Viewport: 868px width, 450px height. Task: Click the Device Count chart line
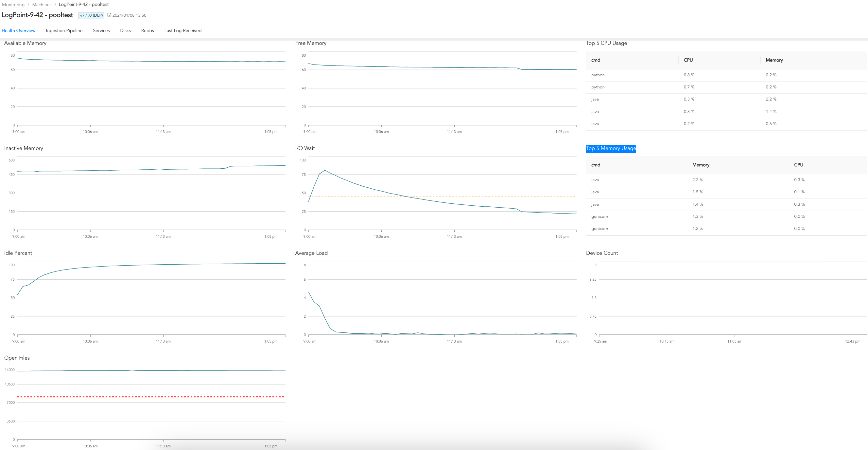pos(724,261)
